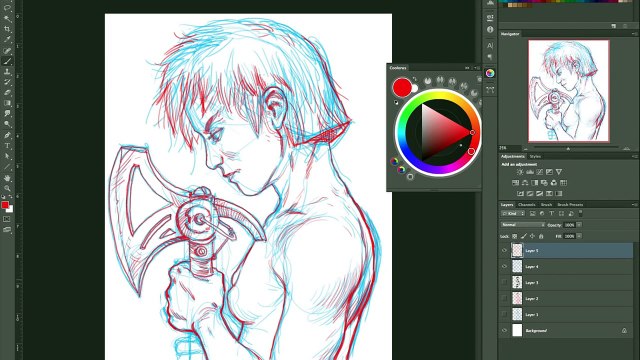Open the Normal blend mode dropdown

click(523, 225)
